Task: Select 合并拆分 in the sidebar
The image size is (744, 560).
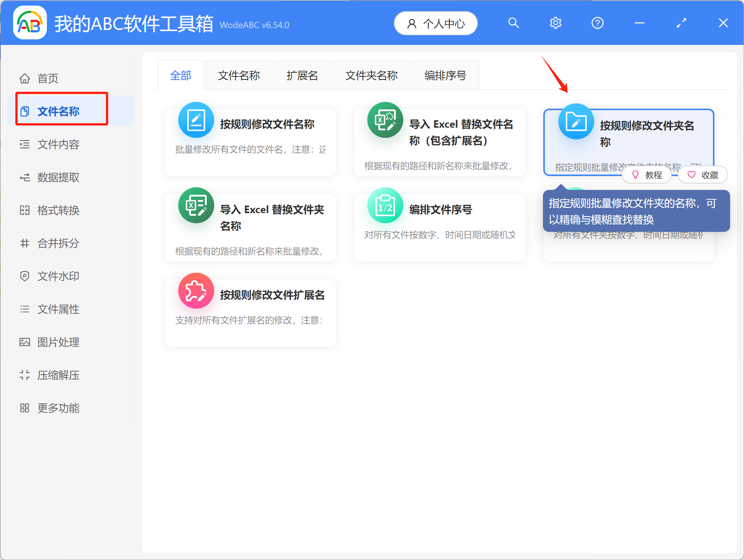Action: pyautogui.click(x=58, y=243)
